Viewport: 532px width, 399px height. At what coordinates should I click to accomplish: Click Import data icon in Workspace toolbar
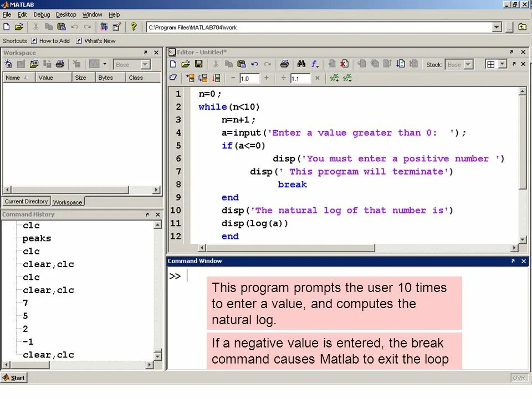pyautogui.click(x=34, y=64)
